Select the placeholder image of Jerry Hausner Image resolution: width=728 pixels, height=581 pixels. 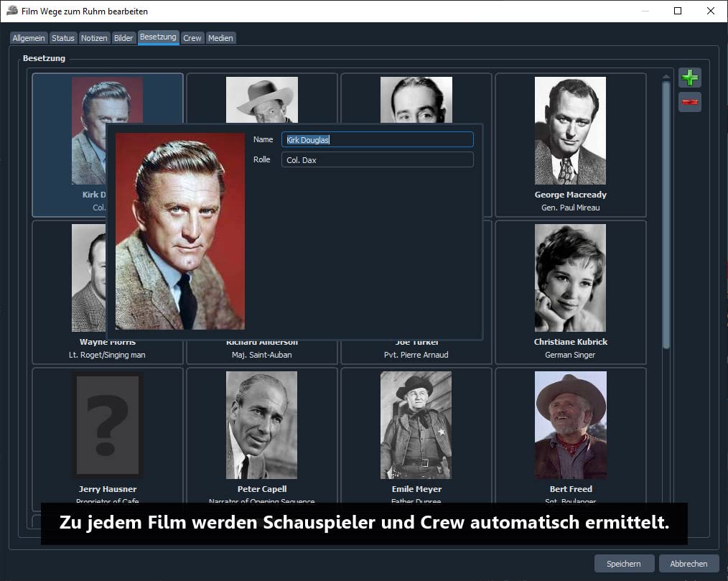[x=107, y=425]
